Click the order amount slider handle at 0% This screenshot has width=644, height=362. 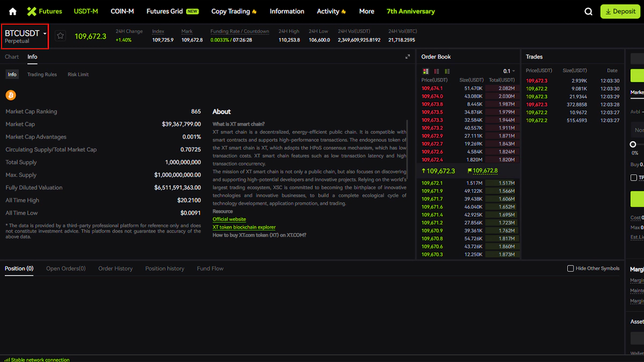tap(633, 144)
